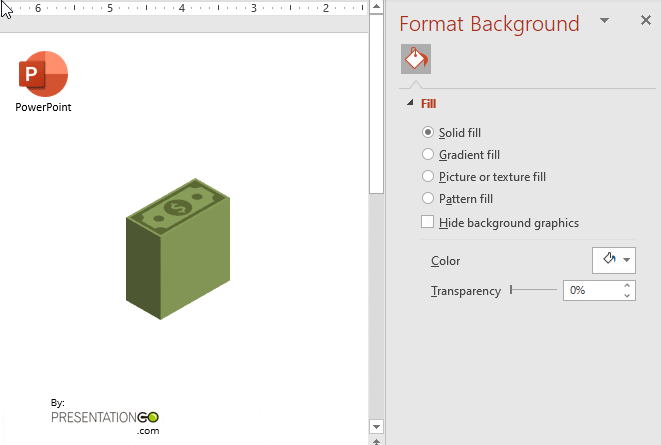
Task: Enable Hide background graphics checkbox
Action: click(x=427, y=222)
